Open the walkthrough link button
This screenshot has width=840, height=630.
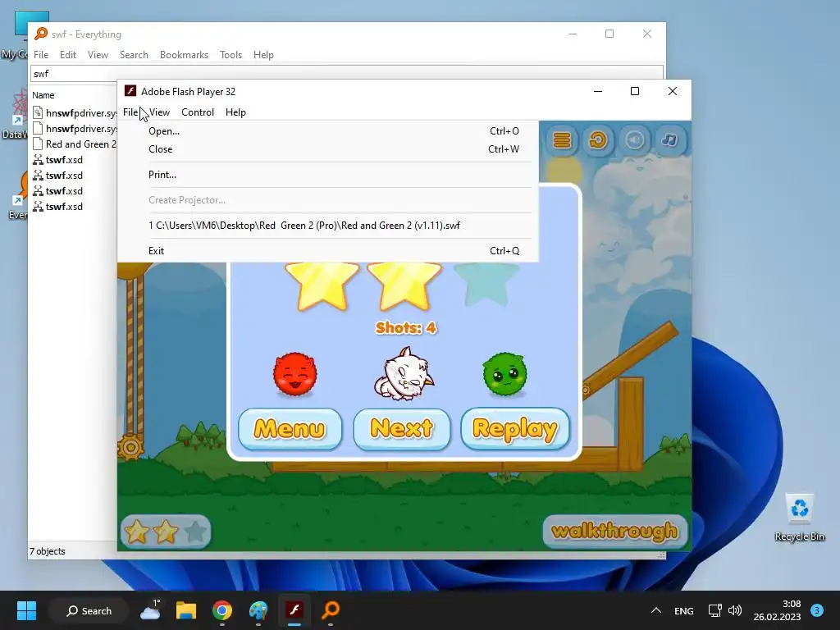click(614, 531)
